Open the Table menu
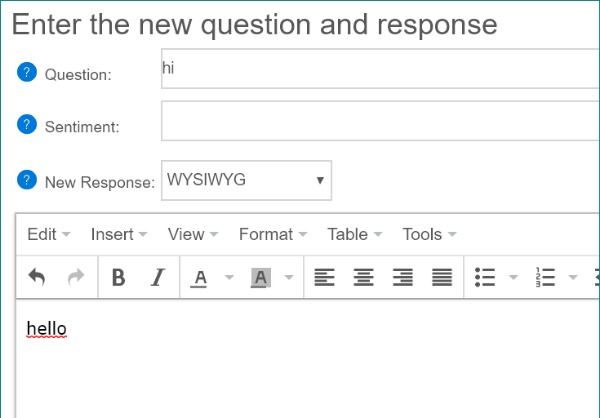Image resolution: width=600 pixels, height=418 pixels. coord(354,234)
